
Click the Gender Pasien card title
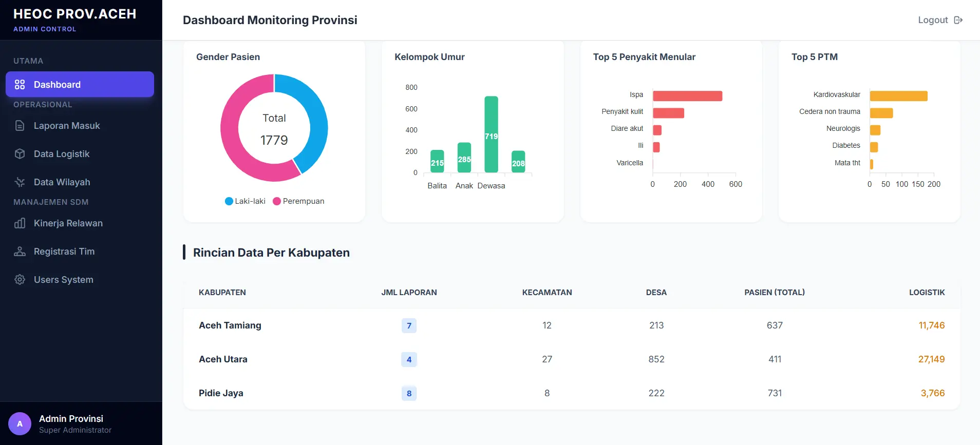228,57
